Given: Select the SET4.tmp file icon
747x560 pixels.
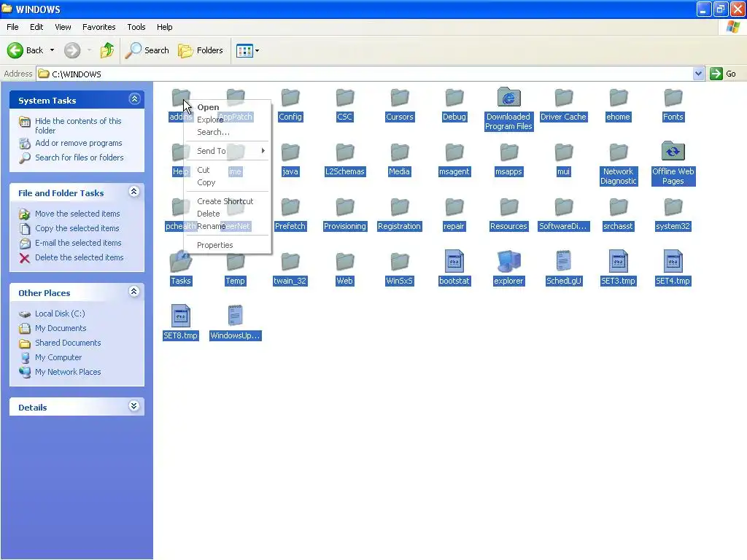Looking at the screenshot, I should tap(673, 262).
